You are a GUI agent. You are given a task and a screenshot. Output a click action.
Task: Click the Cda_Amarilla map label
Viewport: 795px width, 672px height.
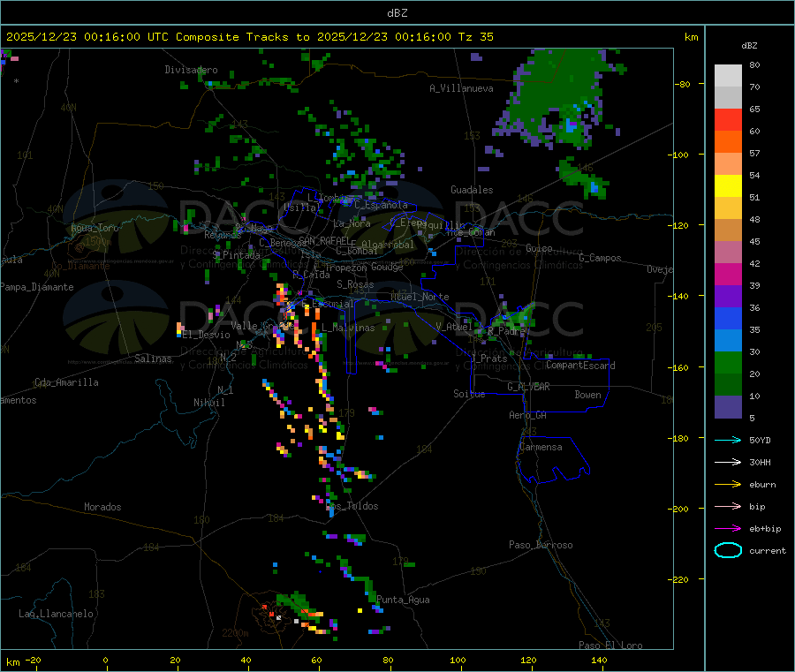(x=66, y=382)
